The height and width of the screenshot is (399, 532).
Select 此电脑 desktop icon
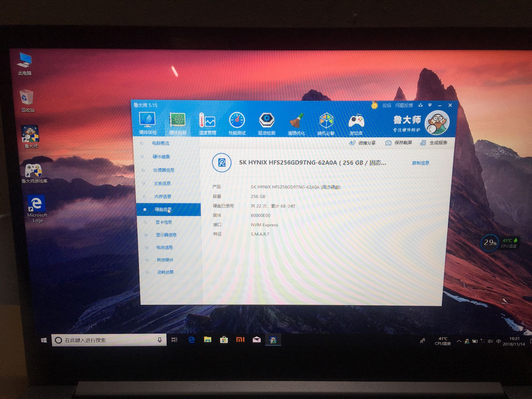tap(24, 64)
